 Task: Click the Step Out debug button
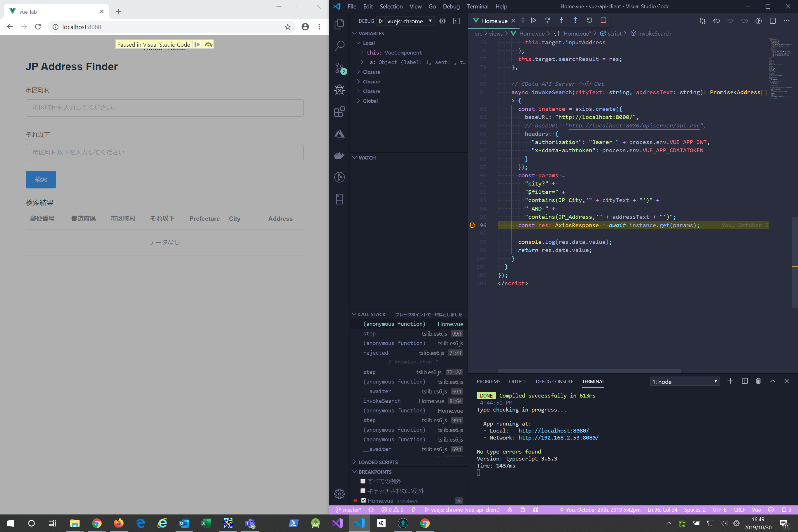575,20
